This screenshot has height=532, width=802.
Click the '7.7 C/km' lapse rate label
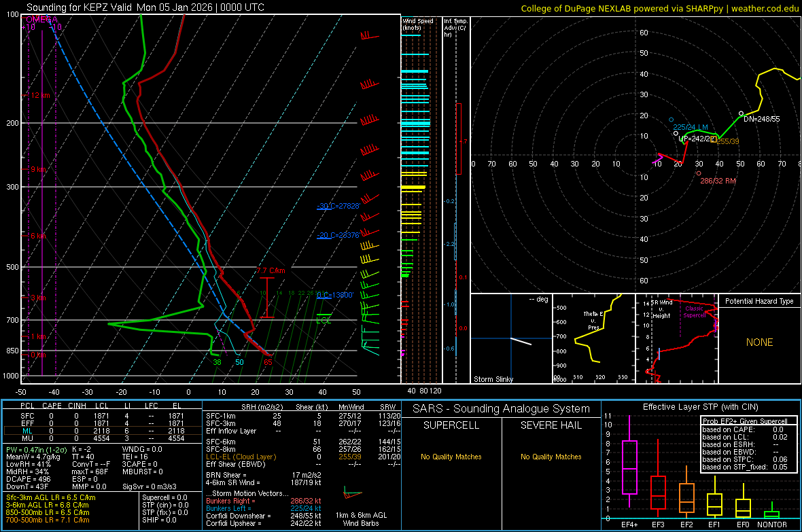click(x=271, y=270)
